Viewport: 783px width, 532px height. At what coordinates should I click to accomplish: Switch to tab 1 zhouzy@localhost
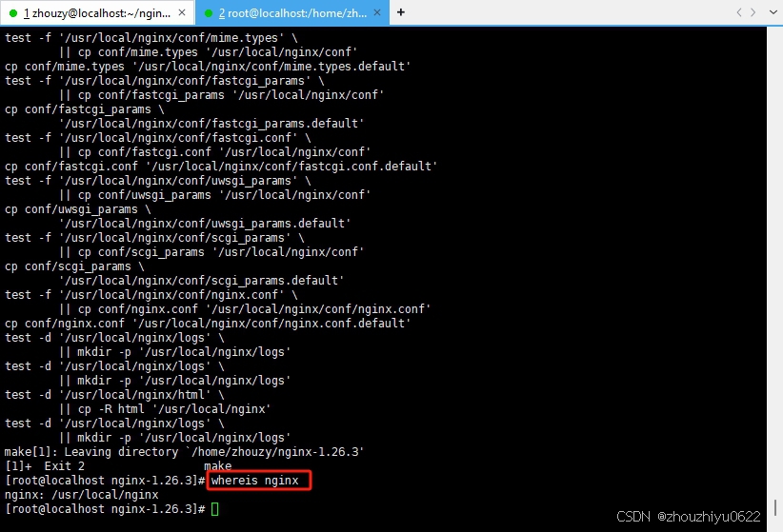pos(97,13)
